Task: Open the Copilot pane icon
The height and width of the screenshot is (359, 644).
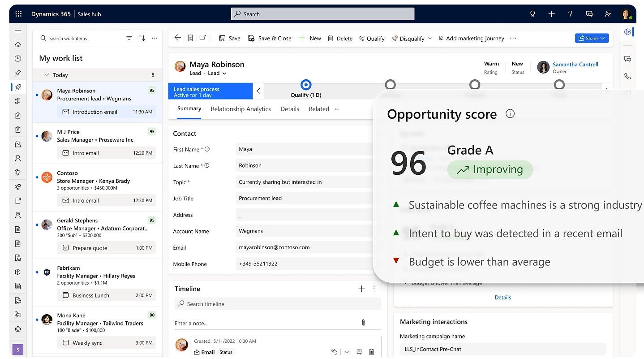Action: (628, 32)
